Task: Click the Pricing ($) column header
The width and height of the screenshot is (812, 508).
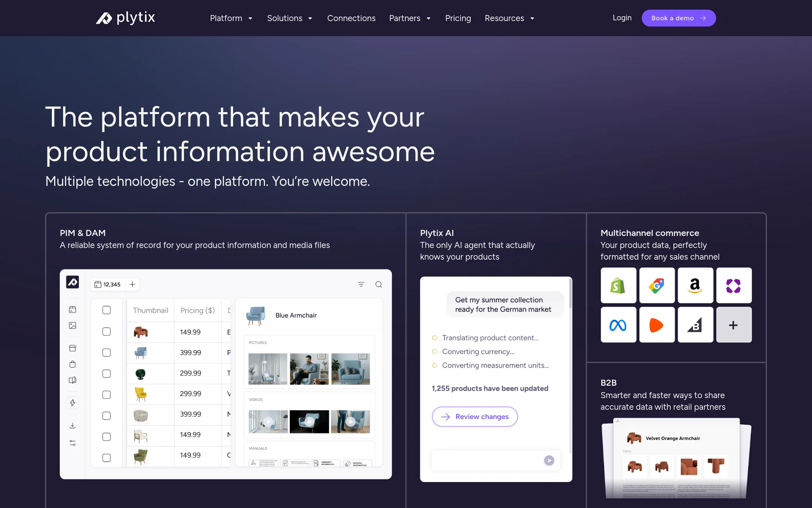Action: [x=197, y=310]
